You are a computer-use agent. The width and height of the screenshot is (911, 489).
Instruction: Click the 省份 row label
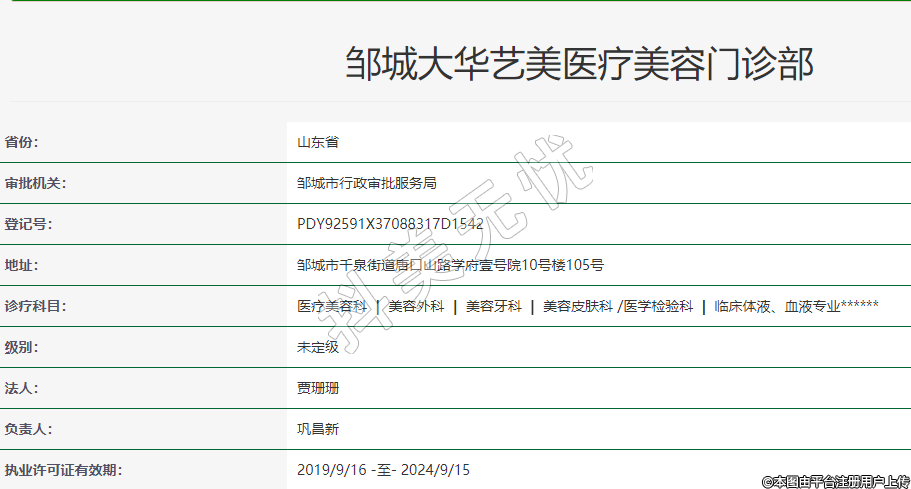(x=21, y=142)
